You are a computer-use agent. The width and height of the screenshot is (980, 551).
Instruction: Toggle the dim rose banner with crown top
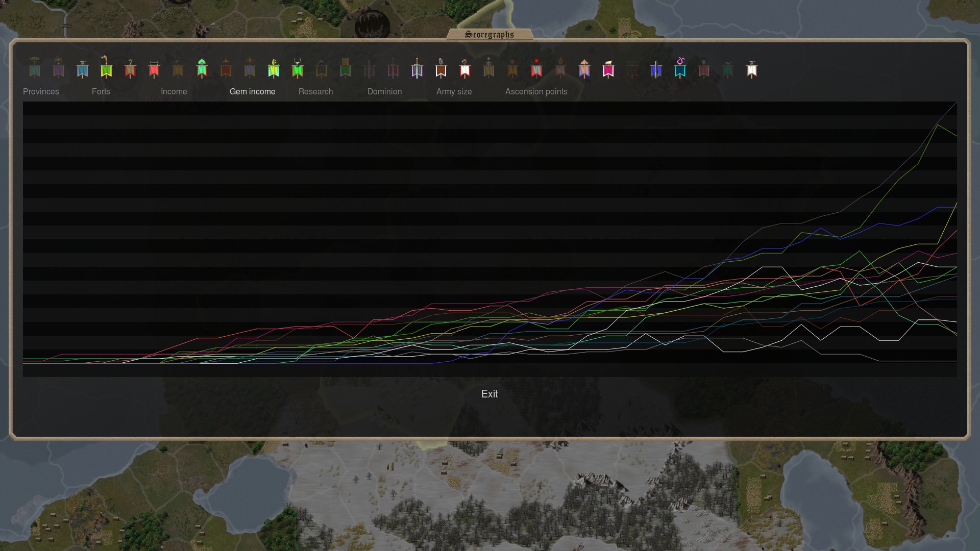pyautogui.click(x=704, y=68)
